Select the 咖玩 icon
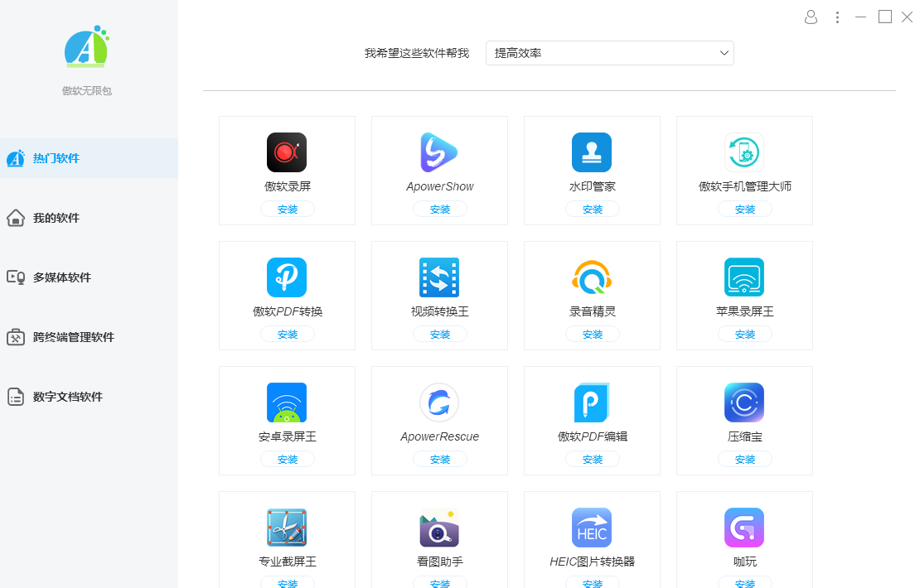Viewport: 915px width, 588px height. point(744,528)
